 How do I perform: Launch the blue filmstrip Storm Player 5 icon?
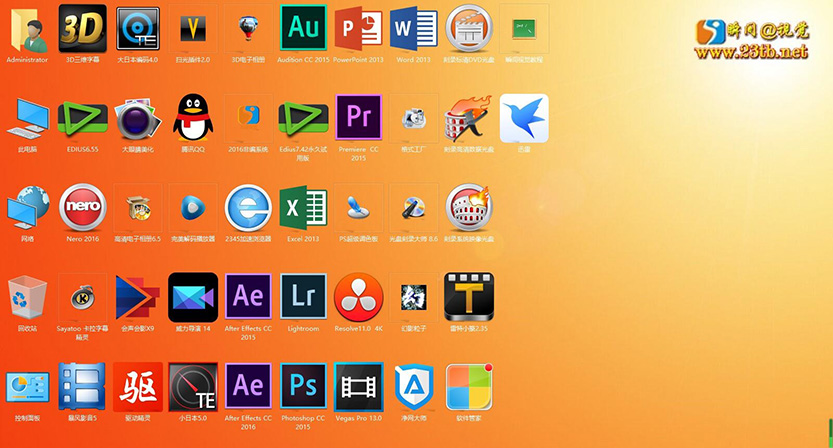coord(82,386)
